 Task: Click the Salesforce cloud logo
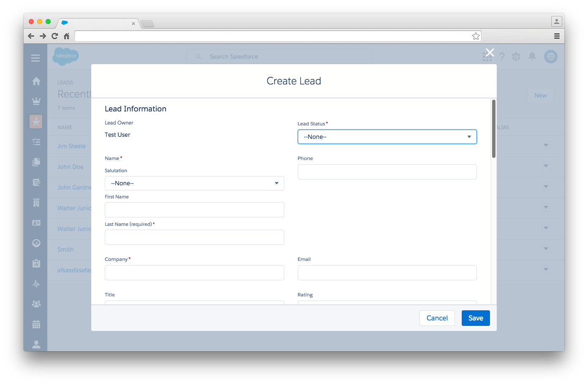[x=66, y=56]
